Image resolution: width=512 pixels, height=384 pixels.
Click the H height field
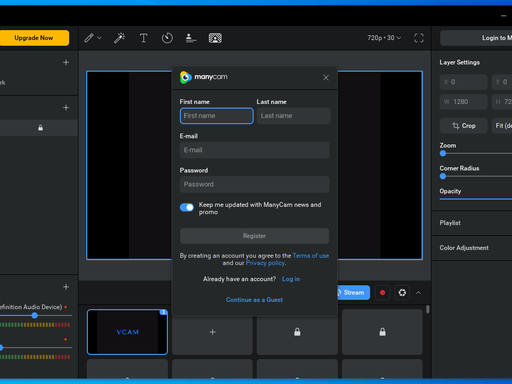click(502, 102)
